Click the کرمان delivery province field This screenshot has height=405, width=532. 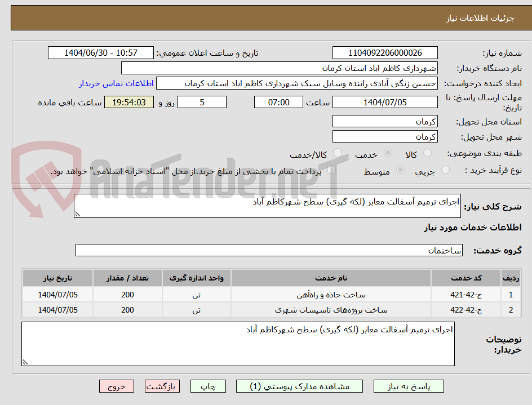pos(385,121)
